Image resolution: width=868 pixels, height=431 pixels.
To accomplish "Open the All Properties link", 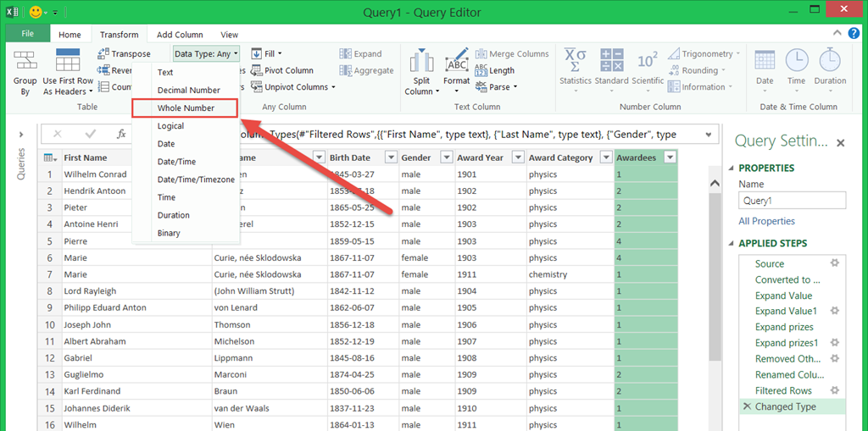I will pos(766,221).
